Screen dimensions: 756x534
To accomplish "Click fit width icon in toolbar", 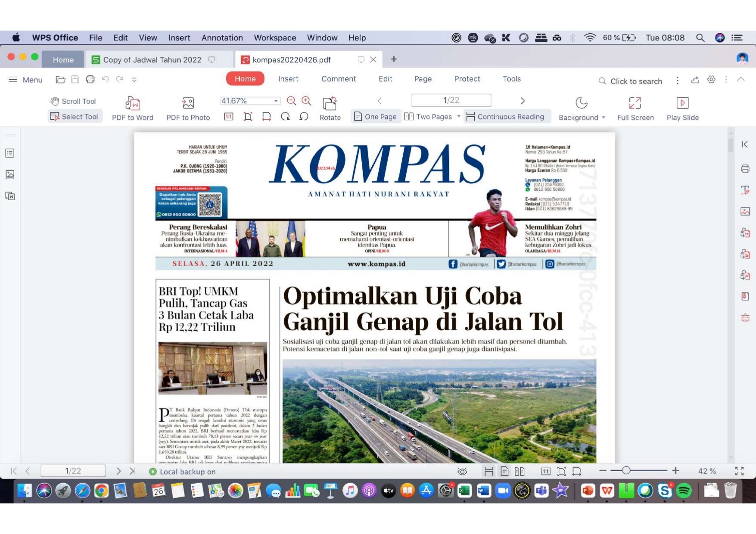I will click(267, 116).
